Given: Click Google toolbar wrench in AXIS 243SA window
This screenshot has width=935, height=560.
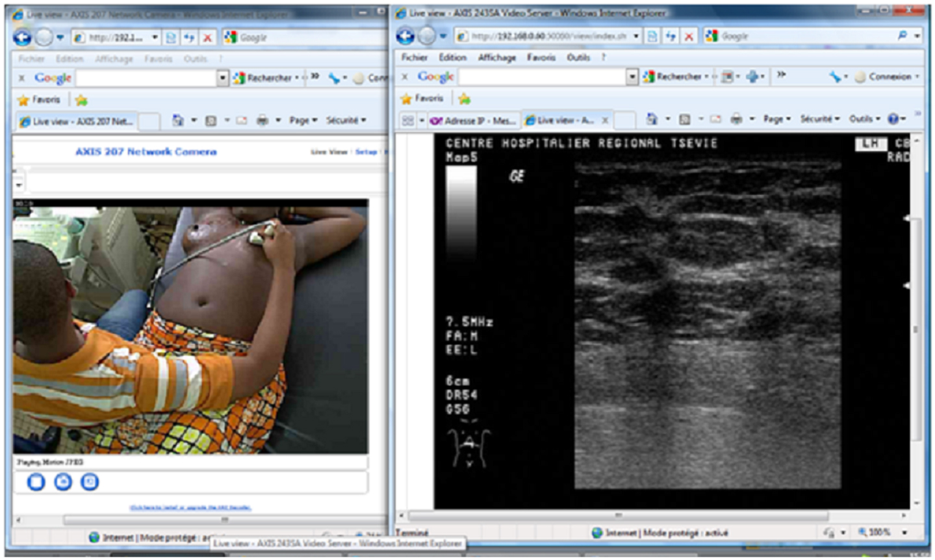Looking at the screenshot, I should point(835,77).
